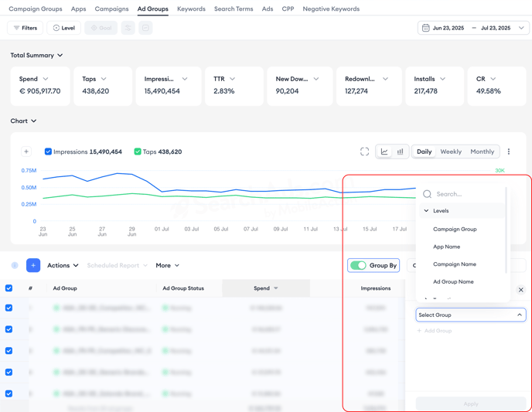Select Ad Group Name option
Image resolution: width=532 pixels, height=412 pixels.
(453, 282)
